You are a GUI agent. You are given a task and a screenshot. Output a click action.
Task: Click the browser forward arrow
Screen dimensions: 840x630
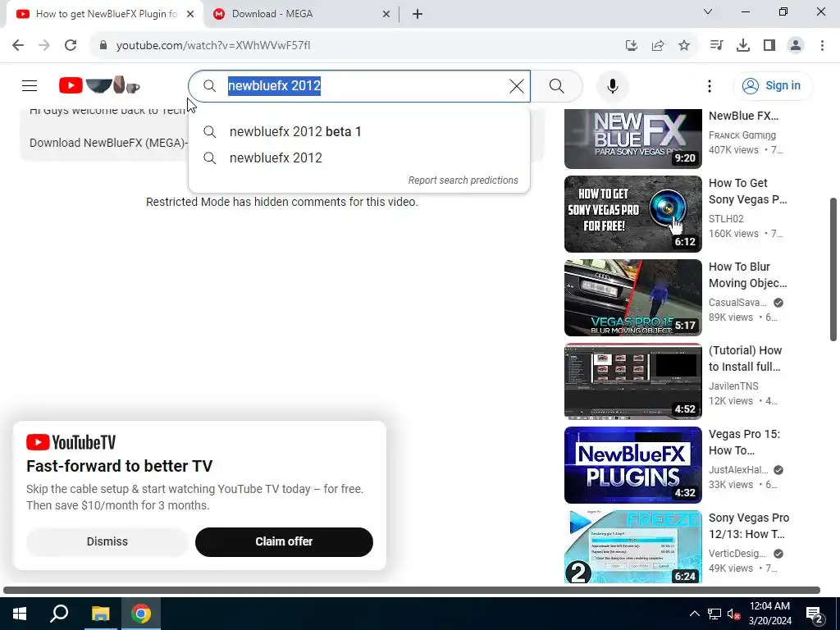pos(44,46)
